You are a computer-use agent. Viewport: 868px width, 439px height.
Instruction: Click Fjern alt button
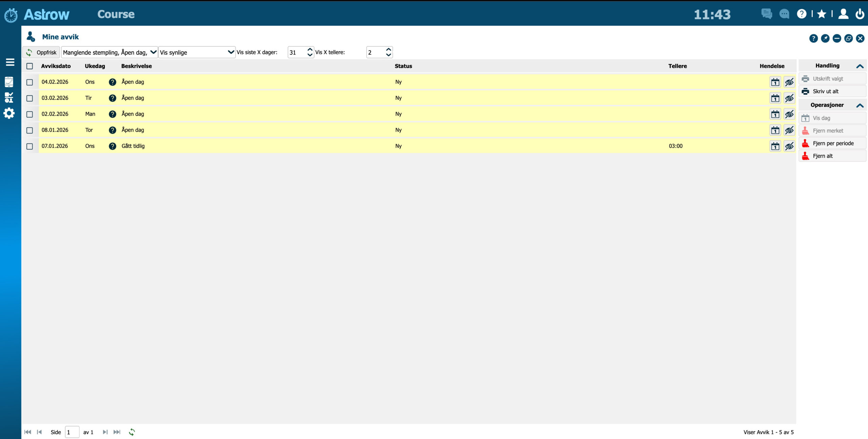coord(823,156)
